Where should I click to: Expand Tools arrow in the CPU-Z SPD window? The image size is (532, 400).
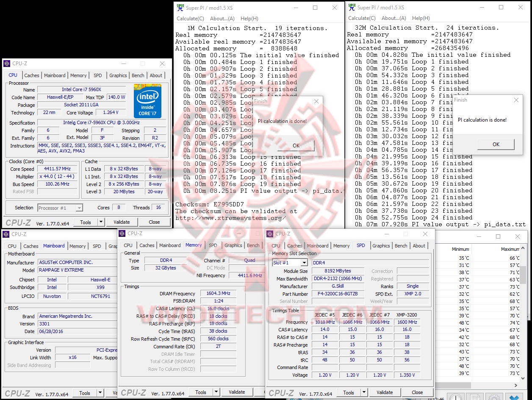pos(364,392)
